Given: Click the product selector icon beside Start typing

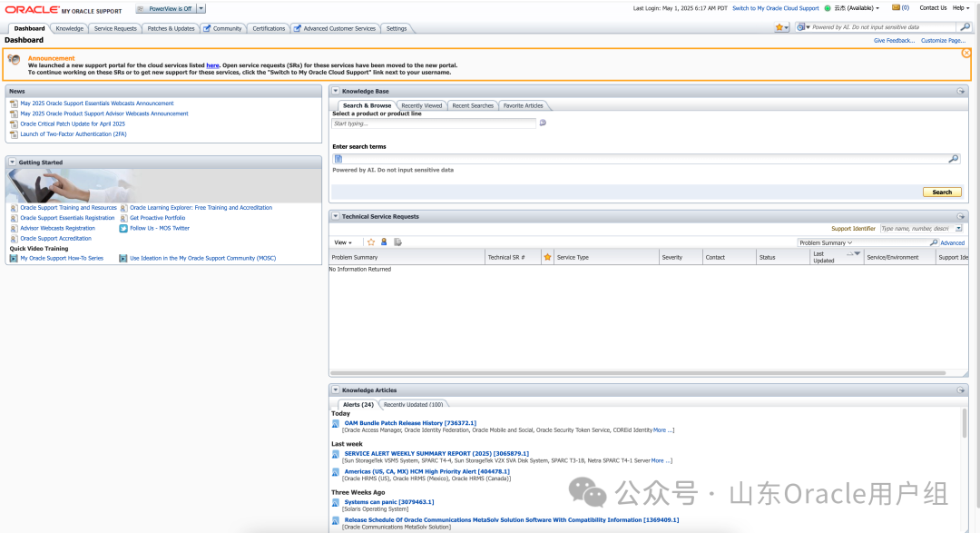Looking at the screenshot, I should click(543, 123).
